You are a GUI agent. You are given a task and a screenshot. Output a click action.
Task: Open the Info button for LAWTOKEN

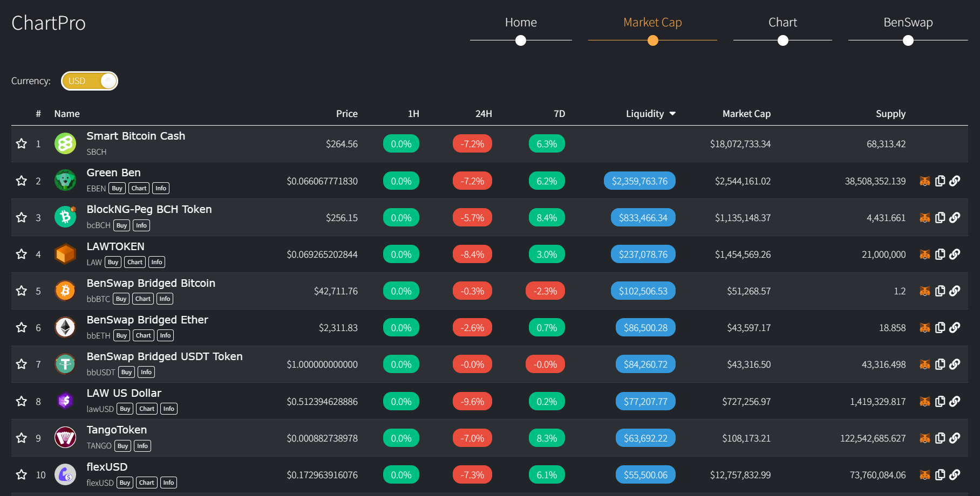156,263
